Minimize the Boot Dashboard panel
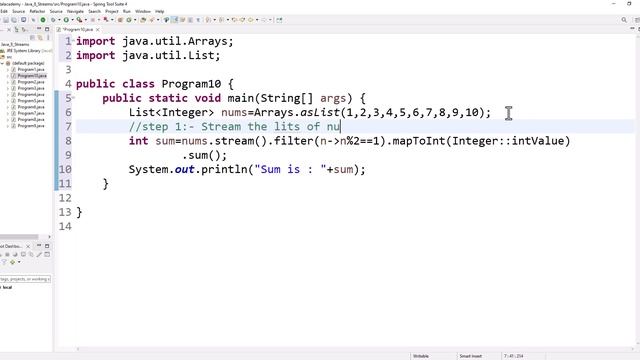 click(39, 246)
